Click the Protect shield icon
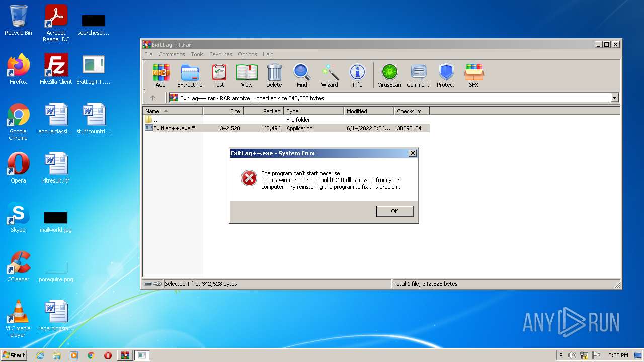Screen dimensions: 644x362 tap(446, 76)
